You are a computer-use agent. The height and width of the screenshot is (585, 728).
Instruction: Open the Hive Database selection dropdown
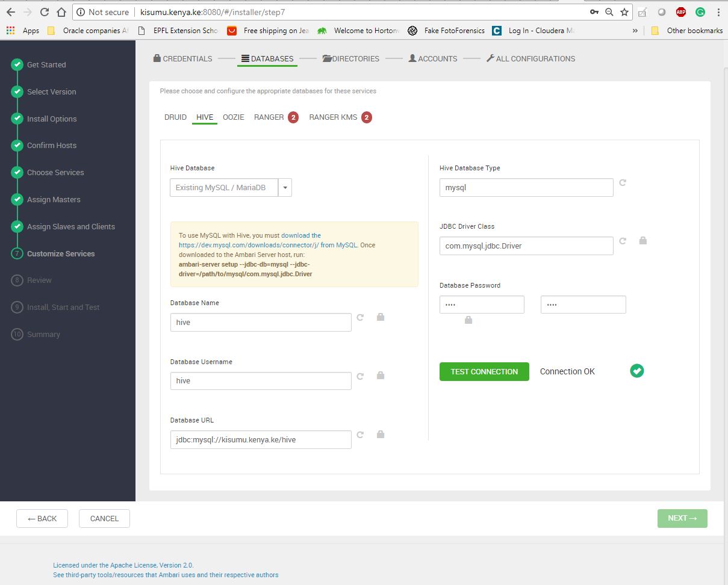[285, 187]
